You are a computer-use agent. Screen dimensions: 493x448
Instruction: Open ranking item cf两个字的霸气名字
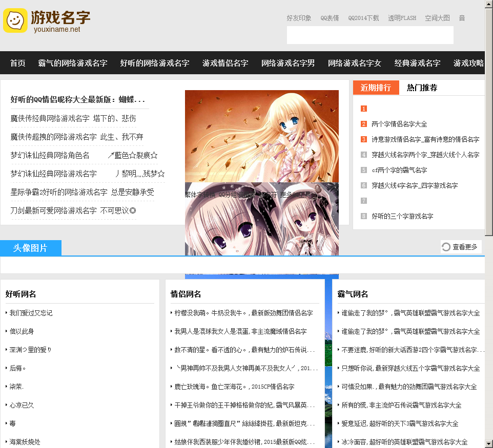pos(399,170)
